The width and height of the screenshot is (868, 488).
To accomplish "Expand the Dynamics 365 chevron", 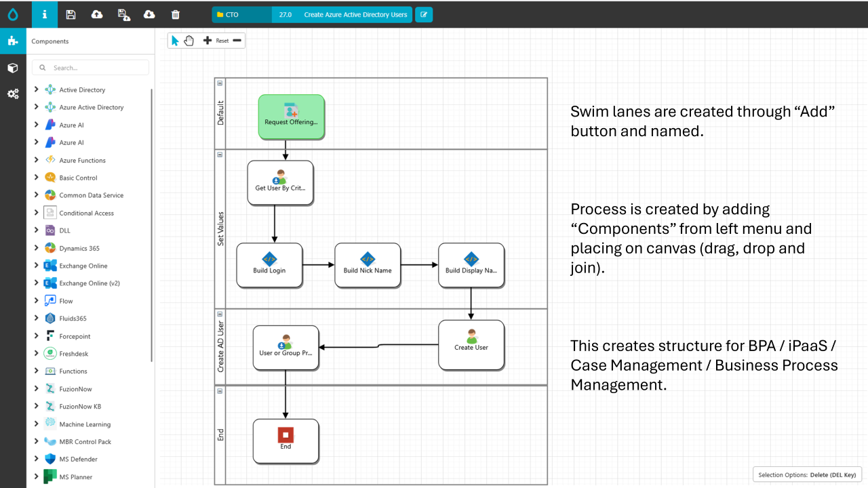I will [37, 248].
